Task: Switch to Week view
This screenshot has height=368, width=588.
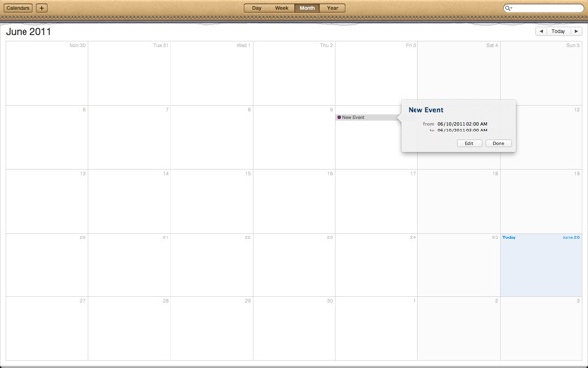Action: tap(281, 8)
